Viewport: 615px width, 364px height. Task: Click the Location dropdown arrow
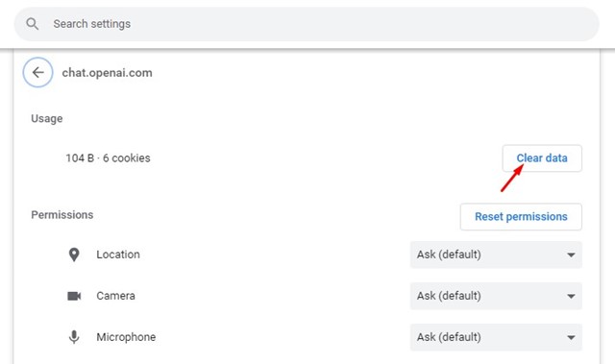click(571, 255)
